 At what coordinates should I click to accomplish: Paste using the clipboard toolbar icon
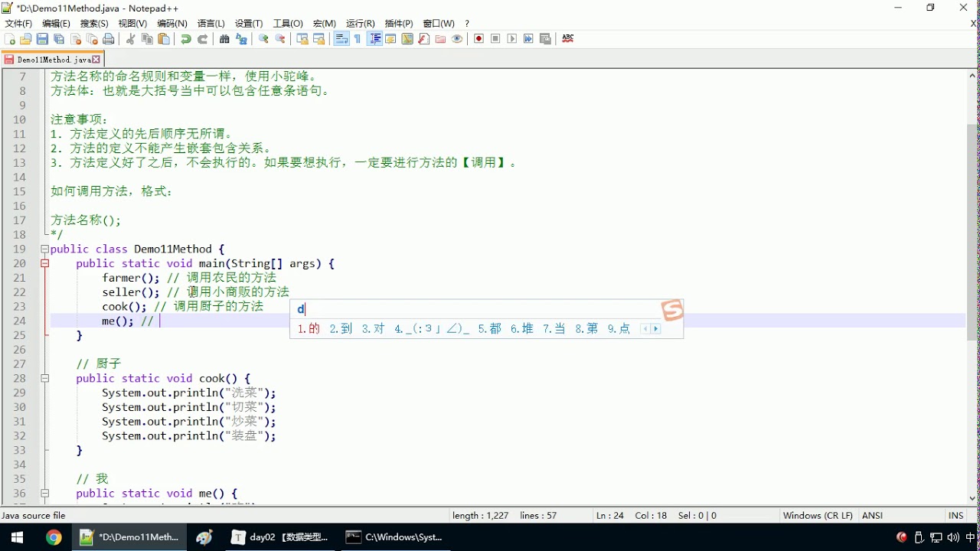[164, 38]
